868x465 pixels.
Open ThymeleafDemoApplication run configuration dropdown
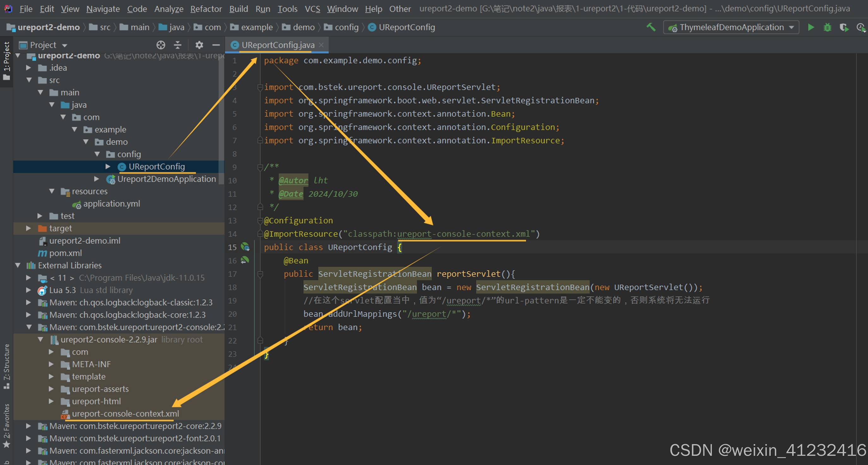pos(731,27)
